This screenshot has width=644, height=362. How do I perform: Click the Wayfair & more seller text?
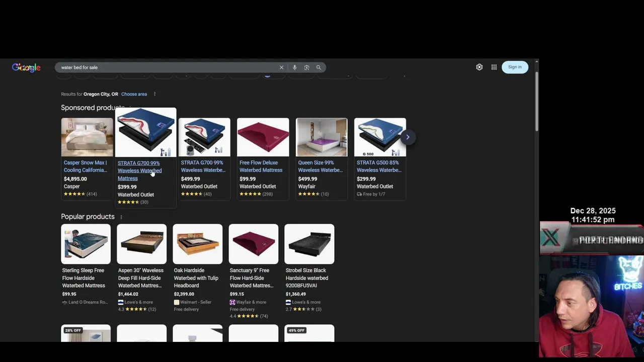point(251,302)
